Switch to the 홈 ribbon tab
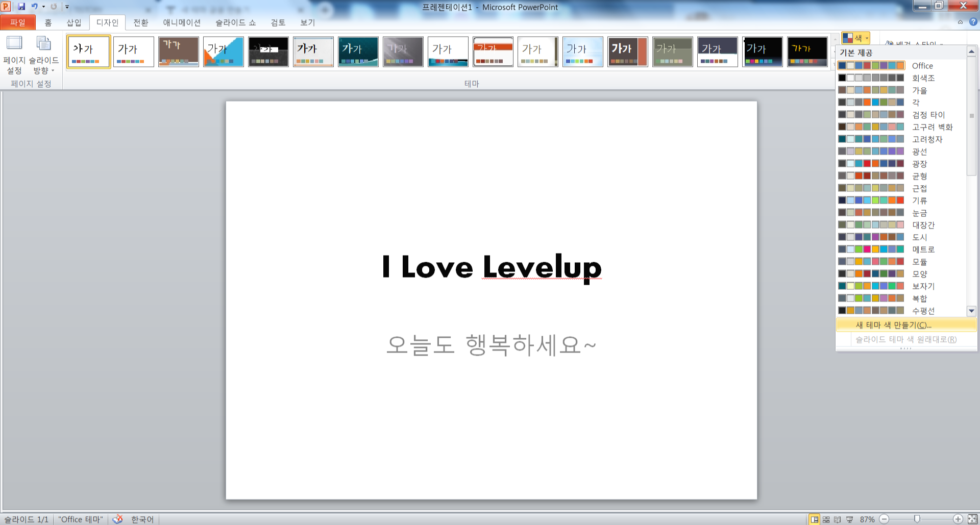Viewport: 980px width, 525px height. point(48,22)
